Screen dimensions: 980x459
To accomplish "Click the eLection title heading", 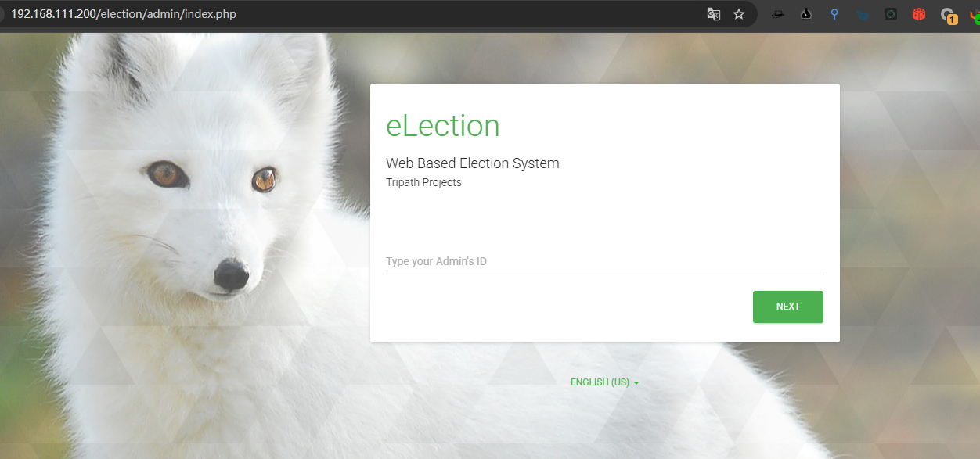I will [x=442, y=126].
